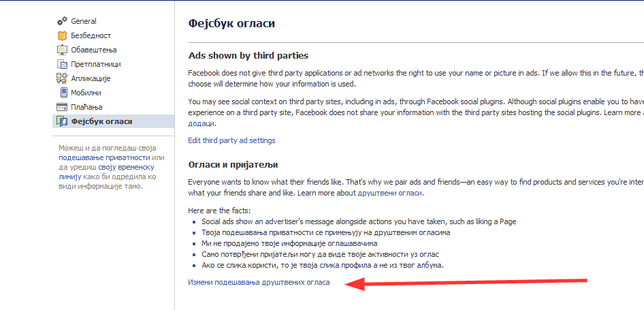The width and height of the screenshot is (644, 310).
Task: Click Измени подешавања друштвених огласа link
Action: [x=259, y=283]
